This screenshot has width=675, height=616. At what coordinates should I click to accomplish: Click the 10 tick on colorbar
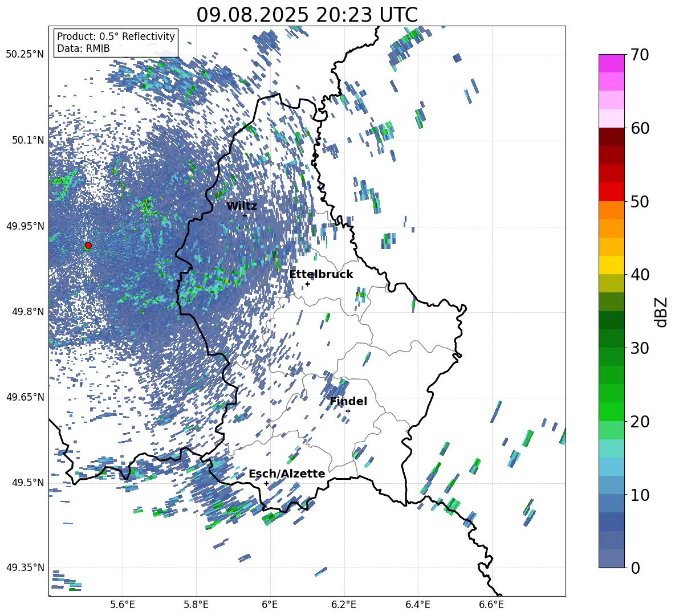639,495
